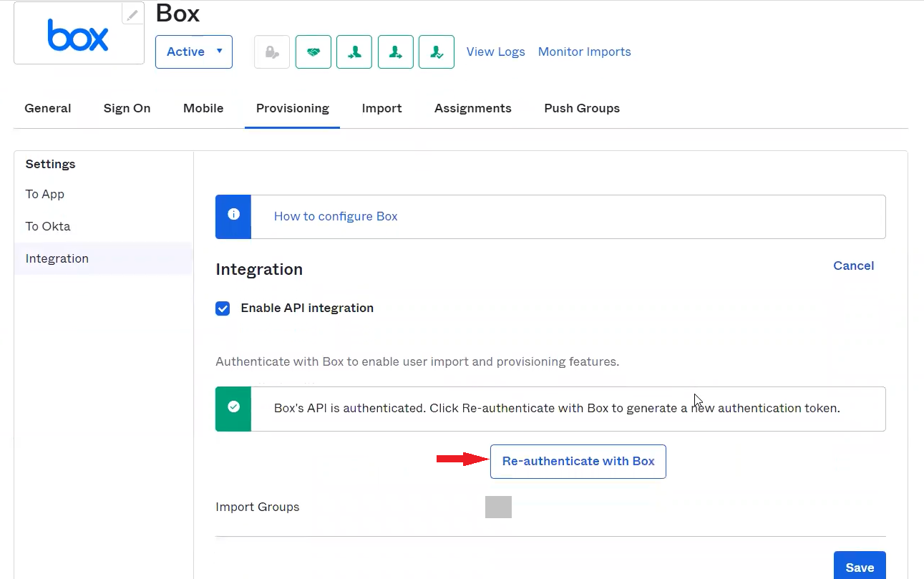Select To Okta in Settings sidebar
The image size is (924, 579).
(x=48, y=226)
